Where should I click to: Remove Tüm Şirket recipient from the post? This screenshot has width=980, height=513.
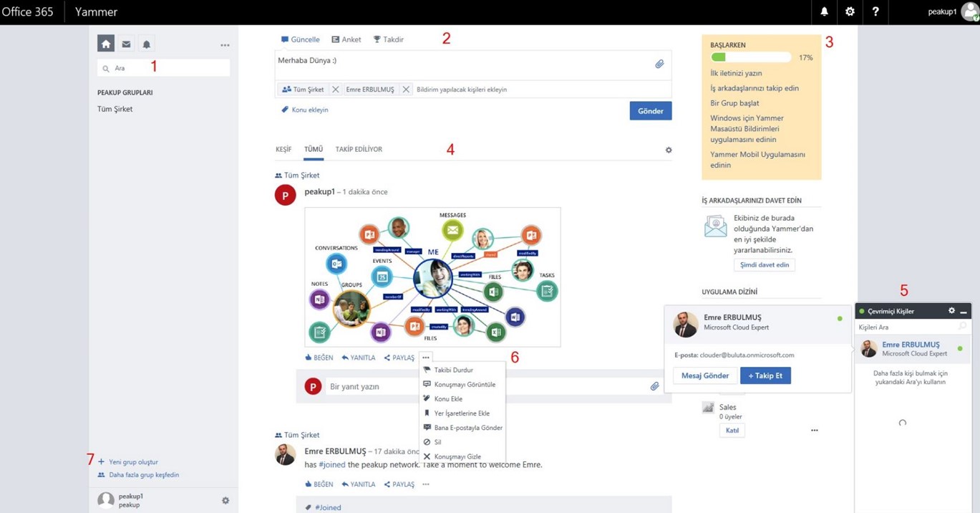(x=335, y=90)
